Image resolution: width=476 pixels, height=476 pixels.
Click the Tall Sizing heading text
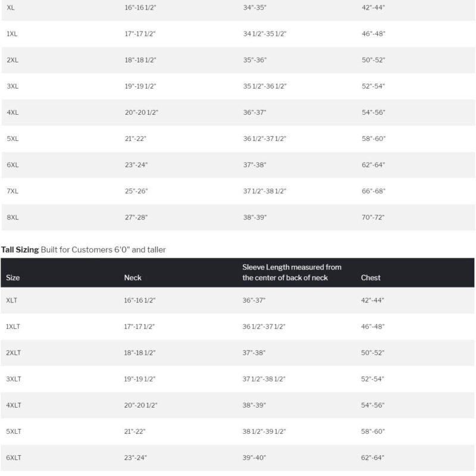20,250
